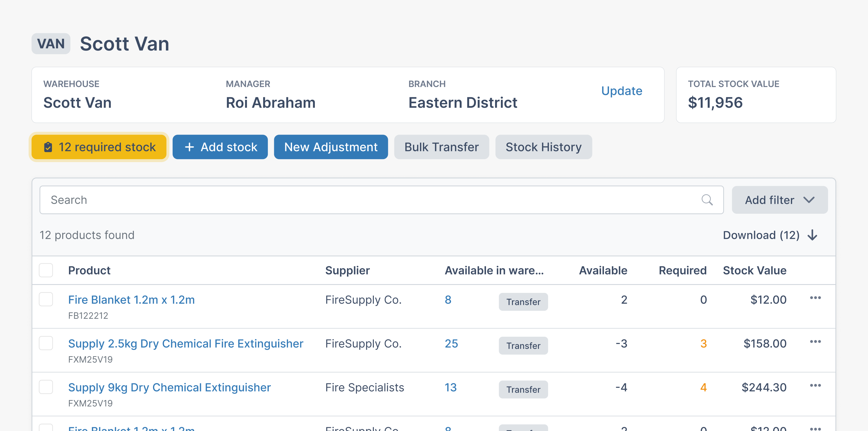Image resolution: width=868 pixels, height=431 pixels.
Task: Select the Supply 9kg Dry Chemical checkbox
Action: tap(46, 387)
